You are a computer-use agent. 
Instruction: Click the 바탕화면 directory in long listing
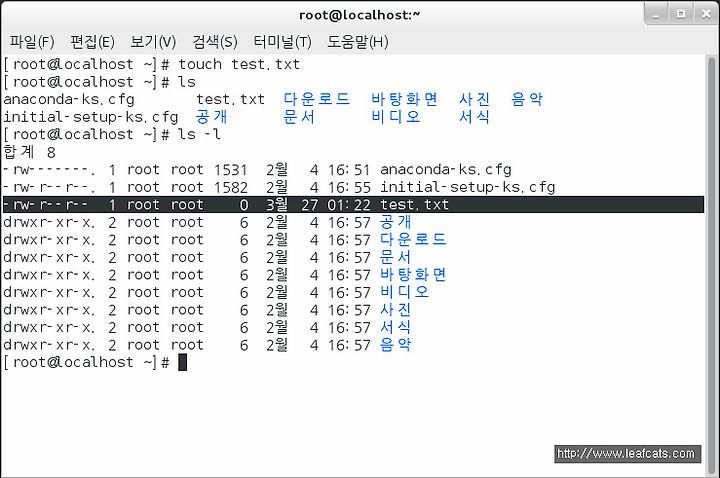click(413, 275)
